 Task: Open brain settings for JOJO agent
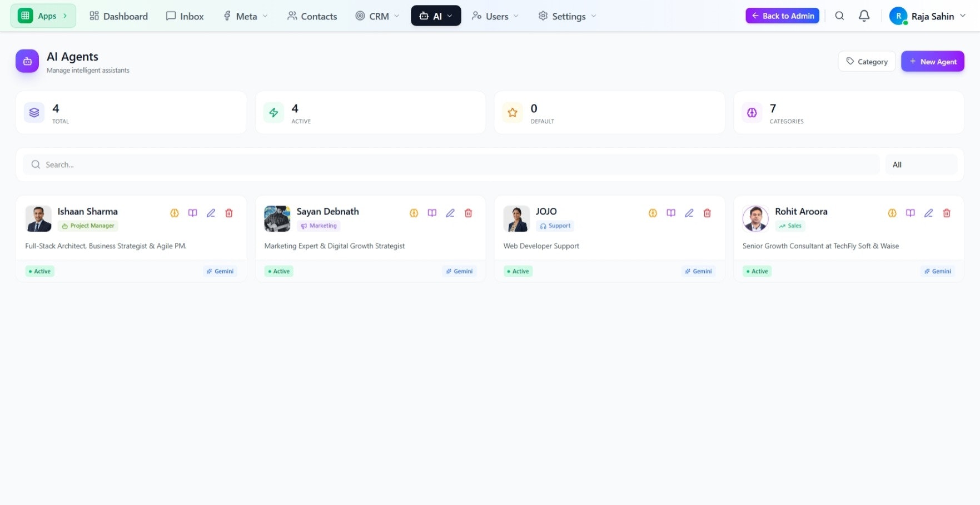click(x=653, y=213)
